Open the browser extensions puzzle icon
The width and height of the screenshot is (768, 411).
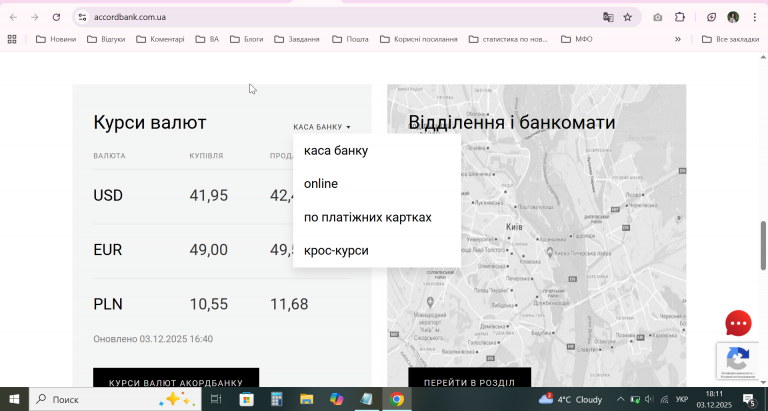[x=680, y=17]
